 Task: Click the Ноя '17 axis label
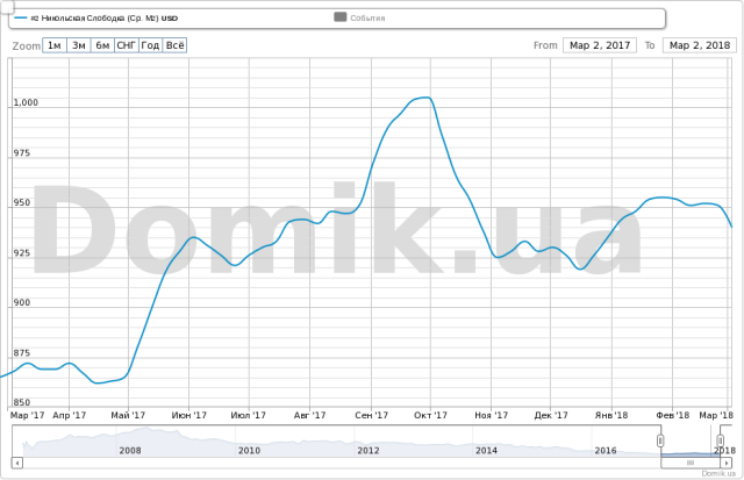pos(491,415)
